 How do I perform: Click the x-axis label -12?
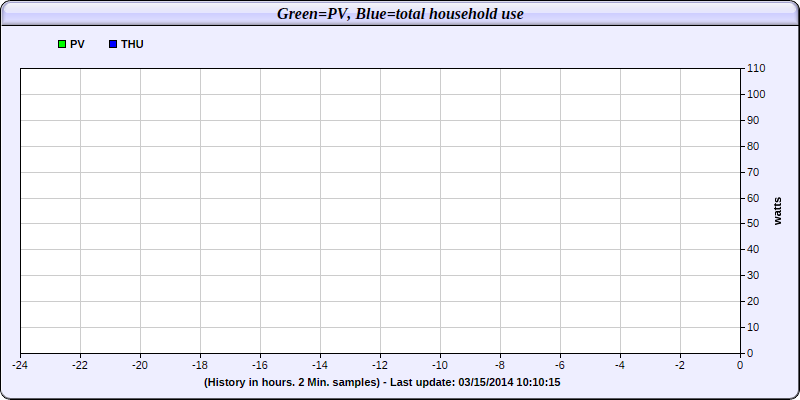click(380, 365)
